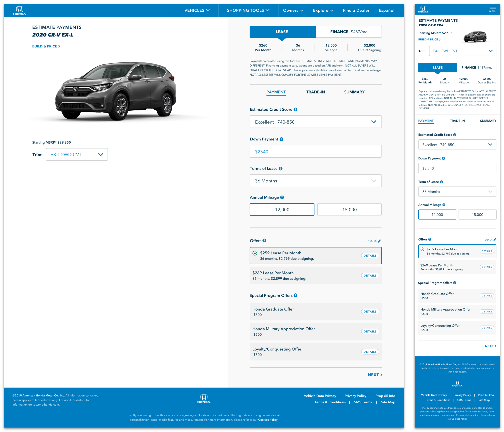Click the BUILD & PRICE link
This screenshot has height=432, width=504.
[x=46, y=46]
